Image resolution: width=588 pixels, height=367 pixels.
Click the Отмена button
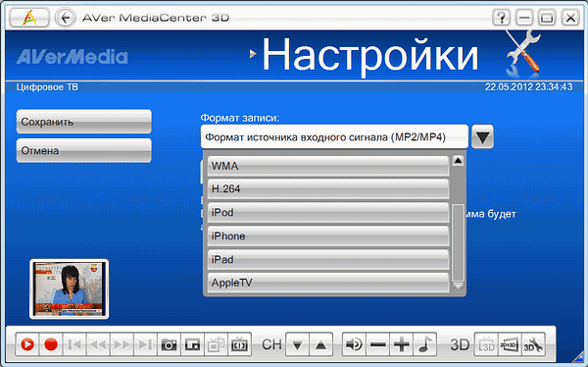84,151
